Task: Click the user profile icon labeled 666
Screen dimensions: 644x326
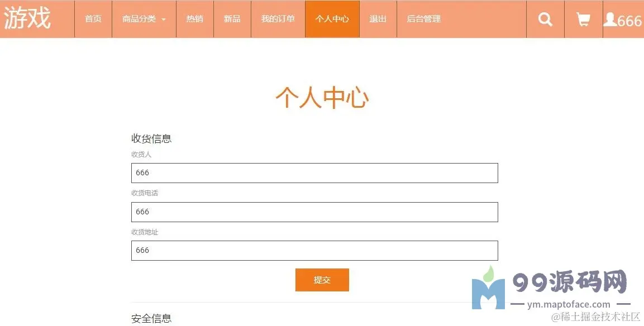Action: (x=622, y=20)
